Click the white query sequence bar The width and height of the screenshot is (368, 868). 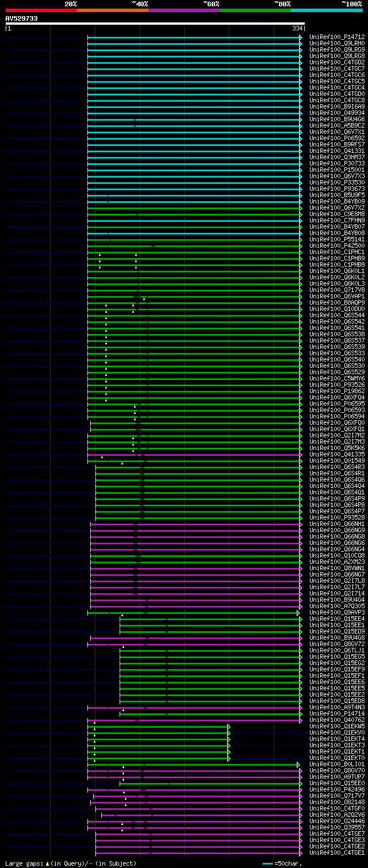(155, 24)
